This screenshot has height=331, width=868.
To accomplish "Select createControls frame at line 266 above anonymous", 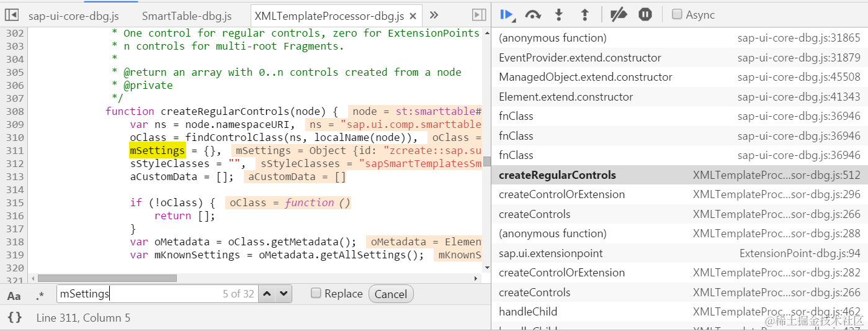I will pyautogui.click(x=679, y=214).
